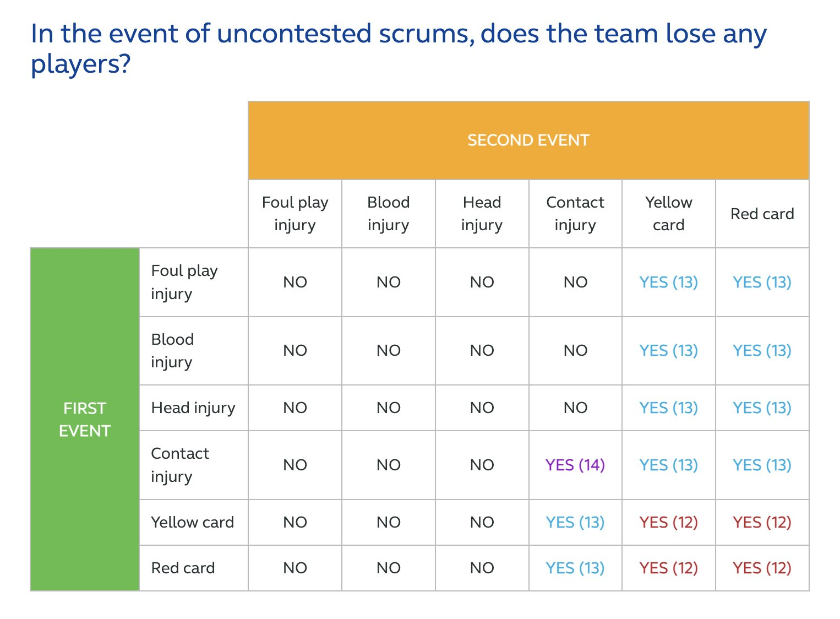Click the page heading about uncontested scrums

pyautogui.click(x=399, y=48)
